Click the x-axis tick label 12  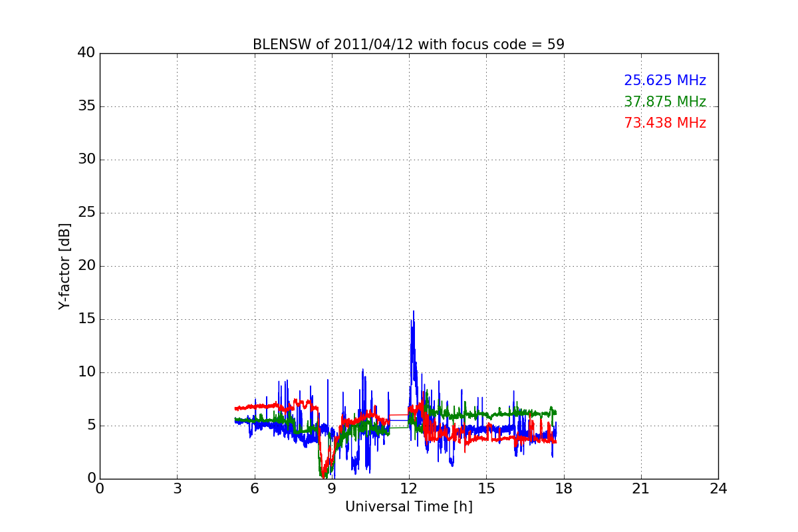[409, 489]
